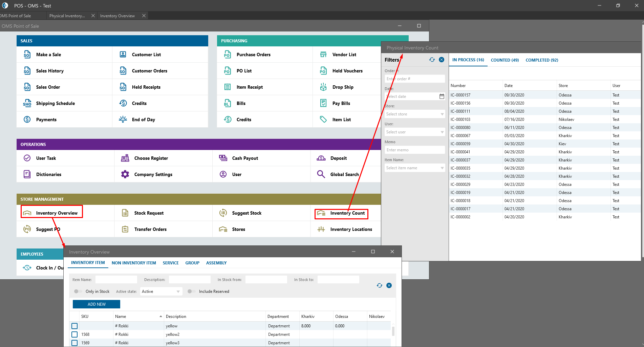Image resolution: width=644 pixels, height=347 pixels.
Task: Toggle the Include Reserved switch
Action: tap(191, 291)
